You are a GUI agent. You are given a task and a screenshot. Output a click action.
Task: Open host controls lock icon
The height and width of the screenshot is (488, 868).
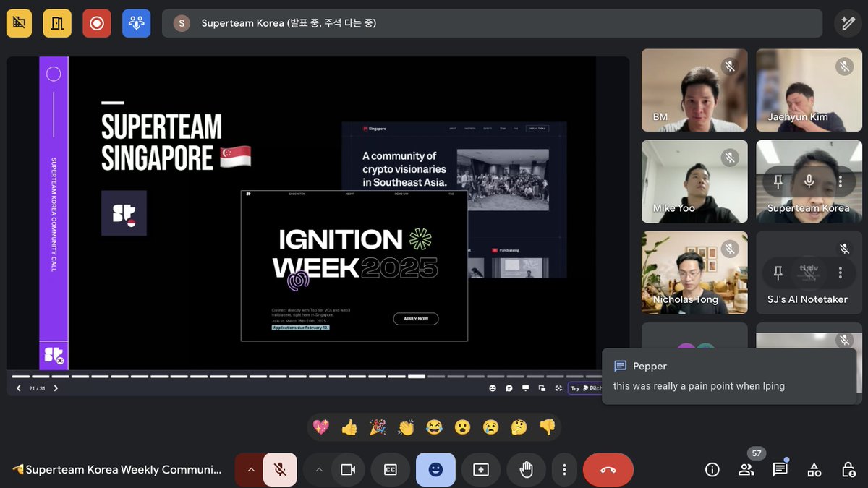coord(848,470)
